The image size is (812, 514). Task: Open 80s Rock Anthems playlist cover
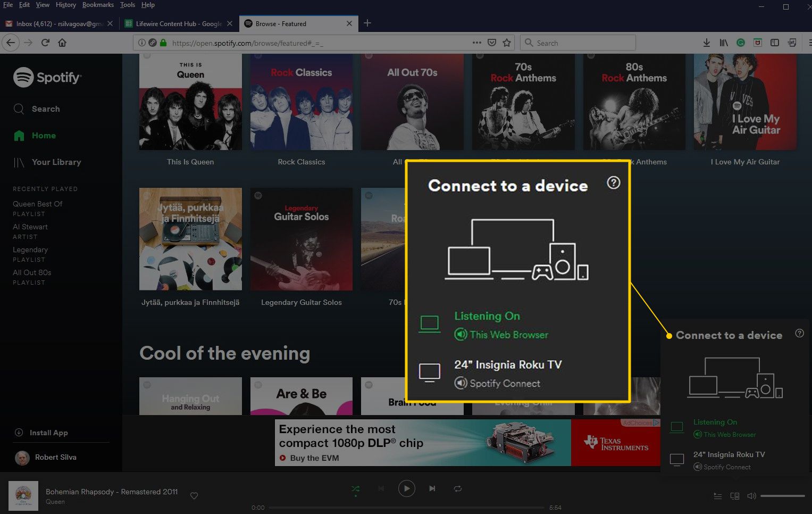tap(634, 102)
